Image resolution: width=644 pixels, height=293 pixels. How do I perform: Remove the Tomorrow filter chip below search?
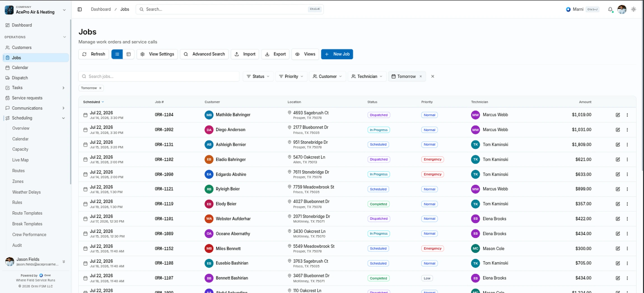coord(100,88)
